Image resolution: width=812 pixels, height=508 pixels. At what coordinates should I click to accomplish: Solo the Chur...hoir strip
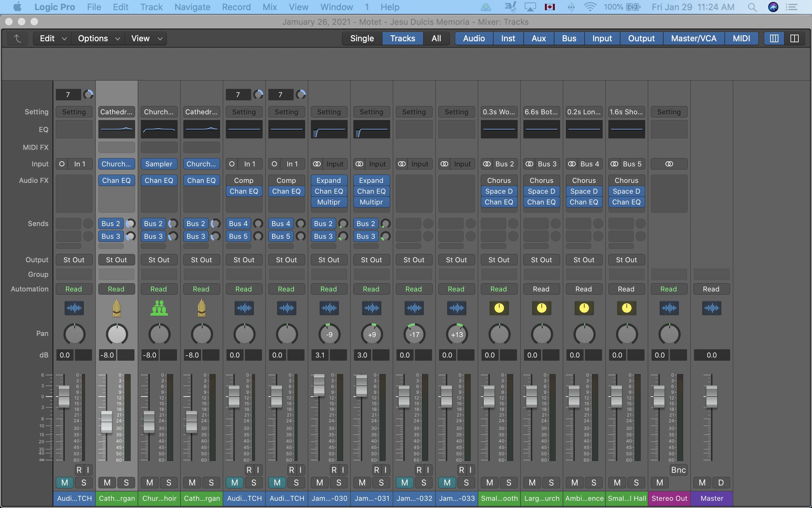tap(169, 483)
